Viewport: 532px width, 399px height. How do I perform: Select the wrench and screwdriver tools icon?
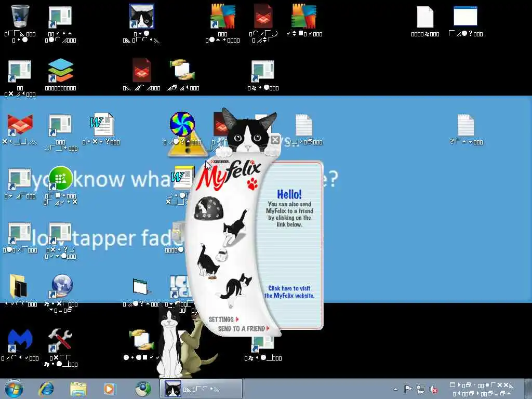60,340
